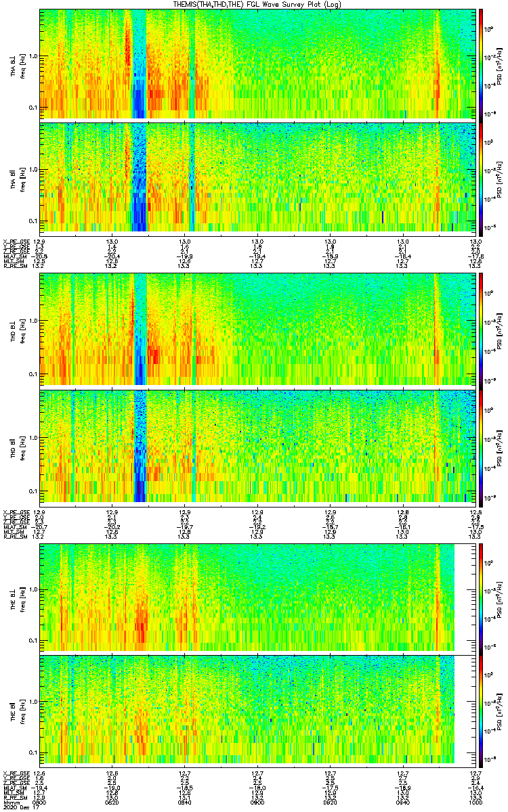Screen dimensions: 508x812
Task: Click the MLAT_SM row label under THE panels
Action: pos(15,788)
